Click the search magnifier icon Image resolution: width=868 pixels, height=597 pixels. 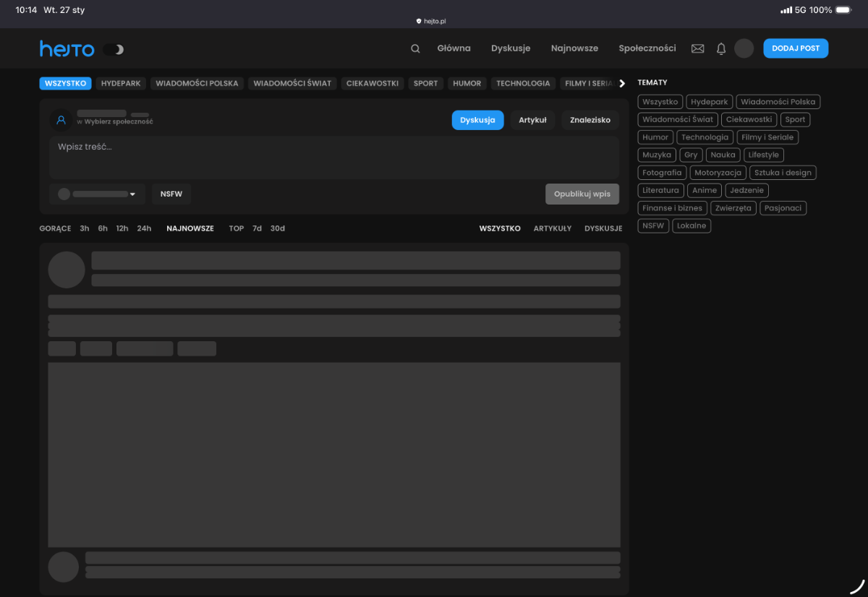[x=415, y=48]
